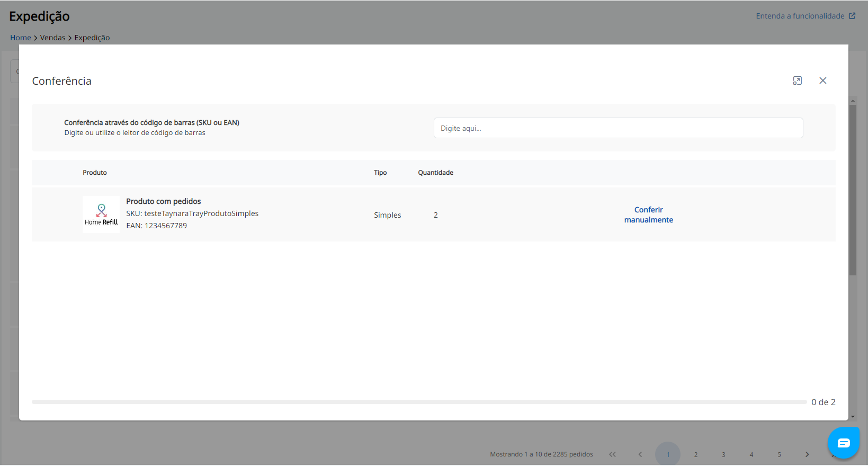Go to pagination page 5
Viewport: 868px width, 466px height.
pyautogui.click(x=779, y=454)
